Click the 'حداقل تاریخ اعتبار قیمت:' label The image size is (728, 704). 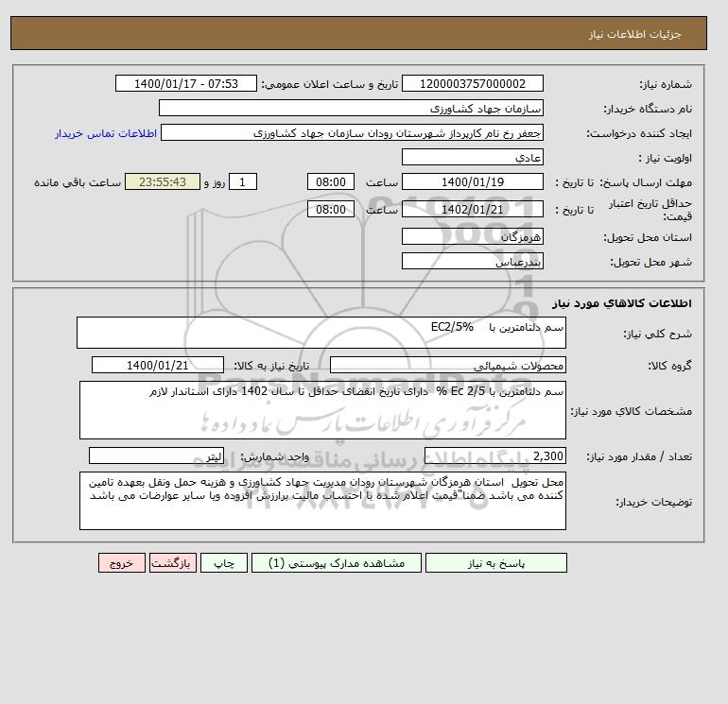point(650,210)
